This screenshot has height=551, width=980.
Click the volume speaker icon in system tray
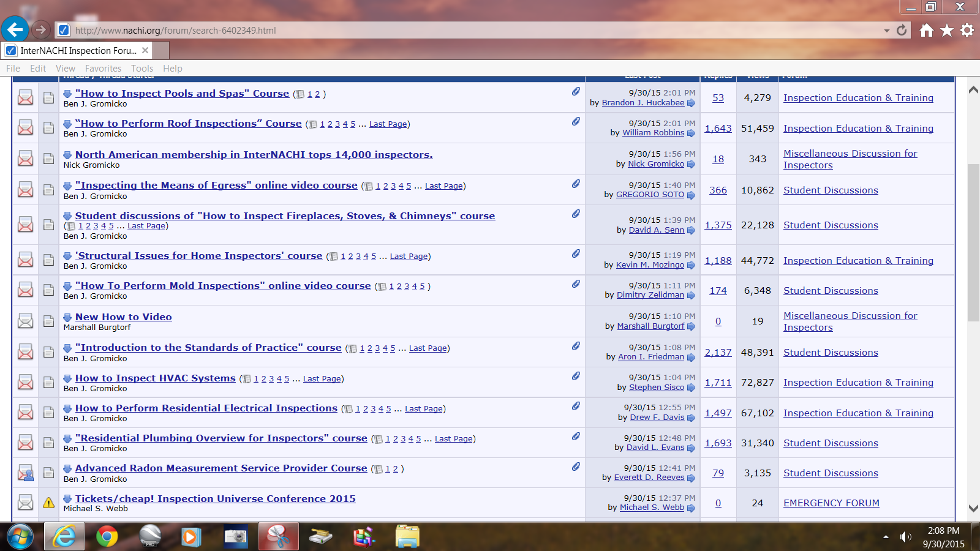point(906,537)
